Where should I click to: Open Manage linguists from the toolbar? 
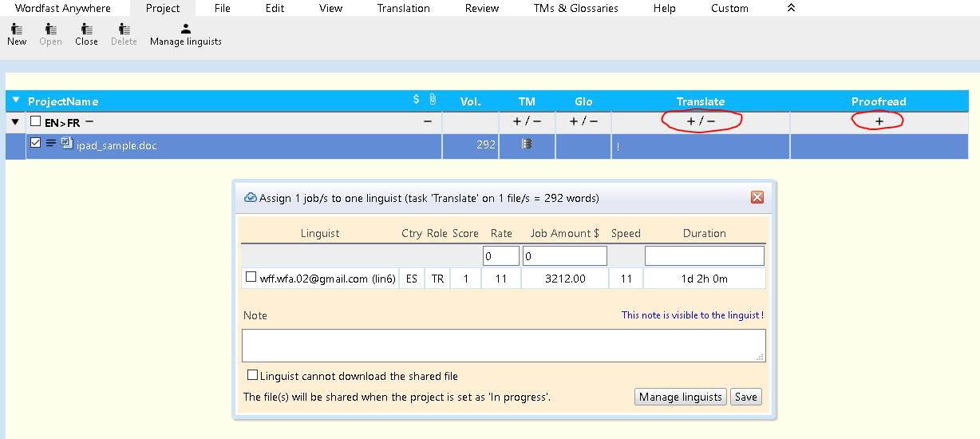185,34
